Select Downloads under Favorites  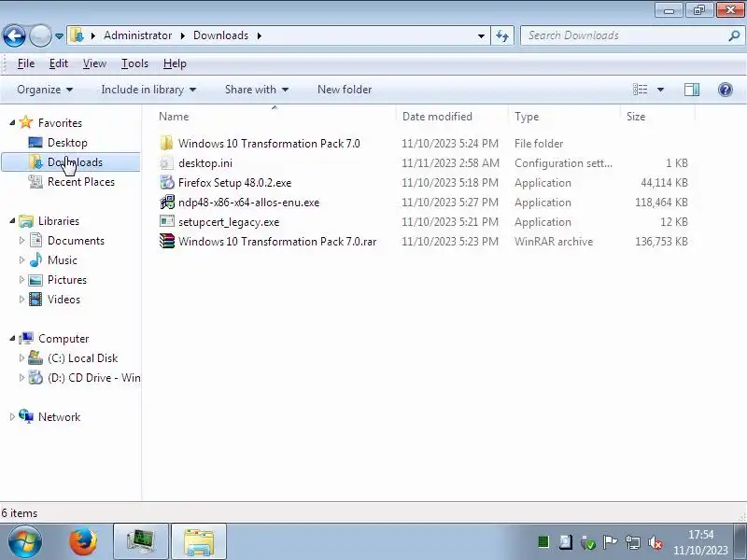coord(71,162)
